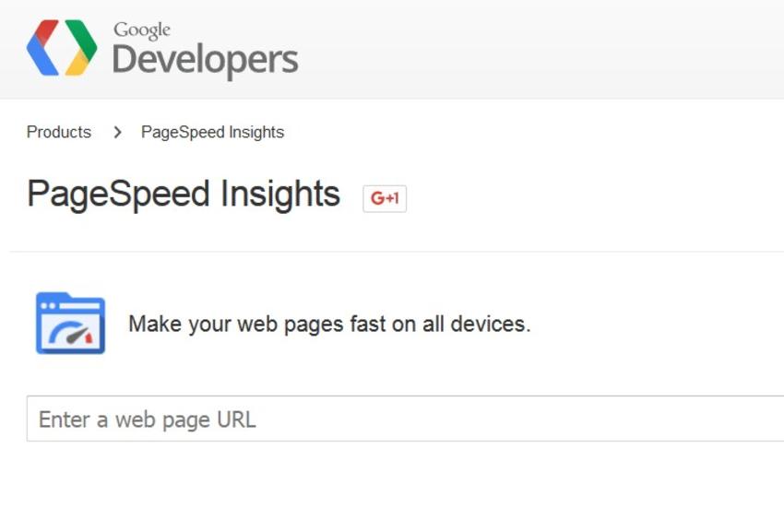Open the PageSpeed Insights breadcrumb link
The height and width of the screenshot is (532, 784).
[x=212, y=132]
